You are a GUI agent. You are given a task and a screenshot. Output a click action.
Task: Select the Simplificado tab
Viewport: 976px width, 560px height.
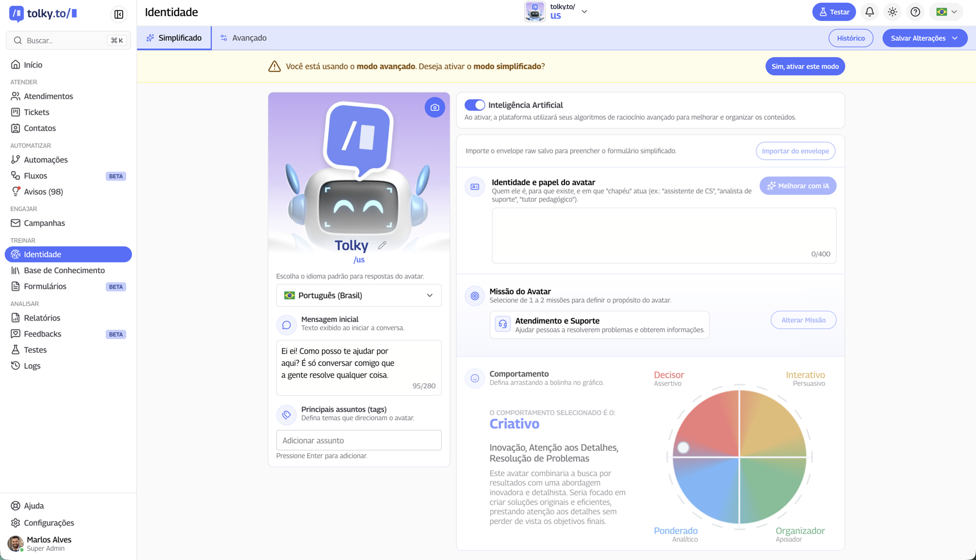[x=174, y=38]
